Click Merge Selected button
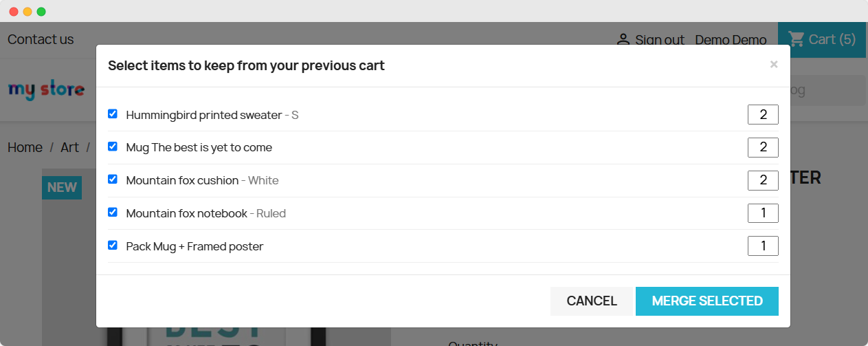 coord(706,301)
